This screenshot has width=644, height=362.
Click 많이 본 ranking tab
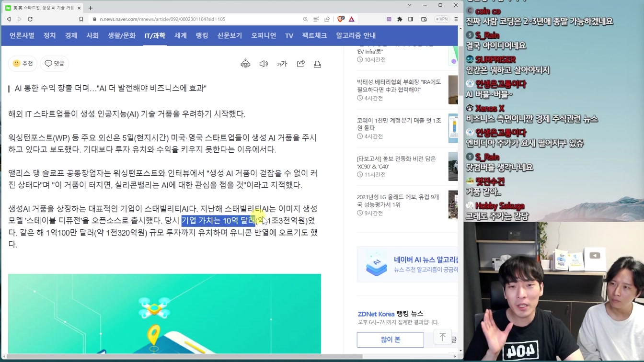(x=390, y=339)
